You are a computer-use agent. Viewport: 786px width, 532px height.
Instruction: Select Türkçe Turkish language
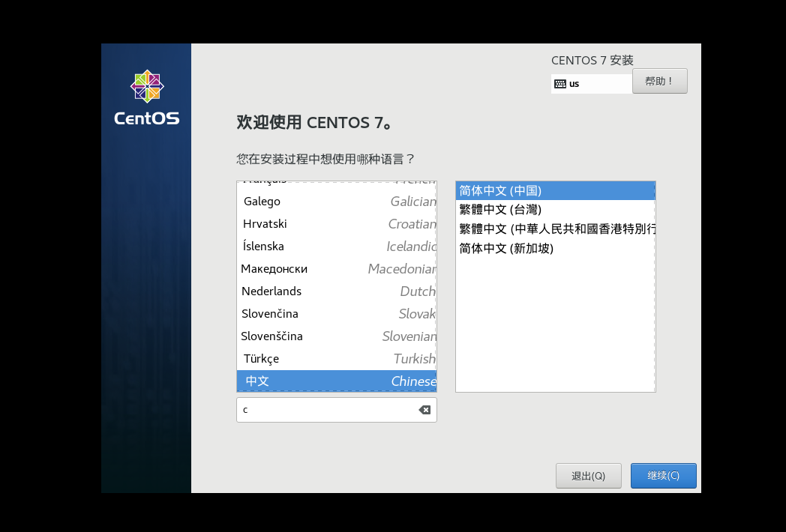336,359
